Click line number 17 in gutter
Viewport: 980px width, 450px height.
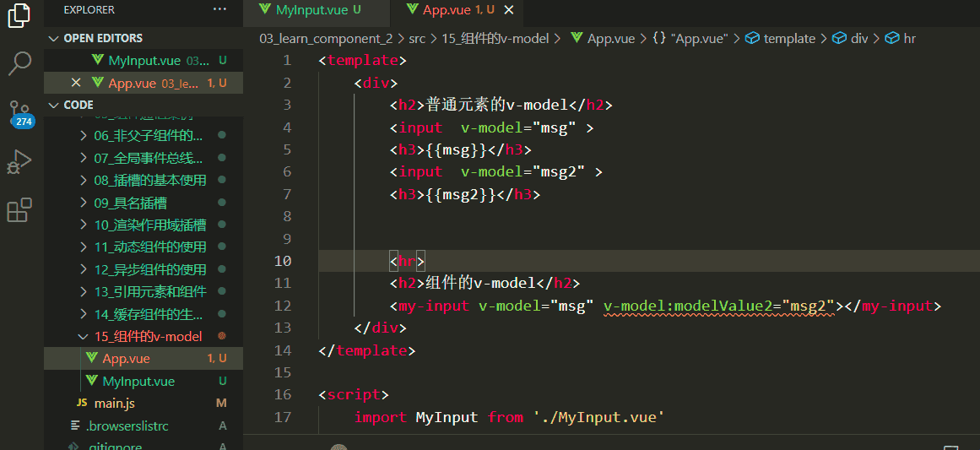[x=283, y=417]
